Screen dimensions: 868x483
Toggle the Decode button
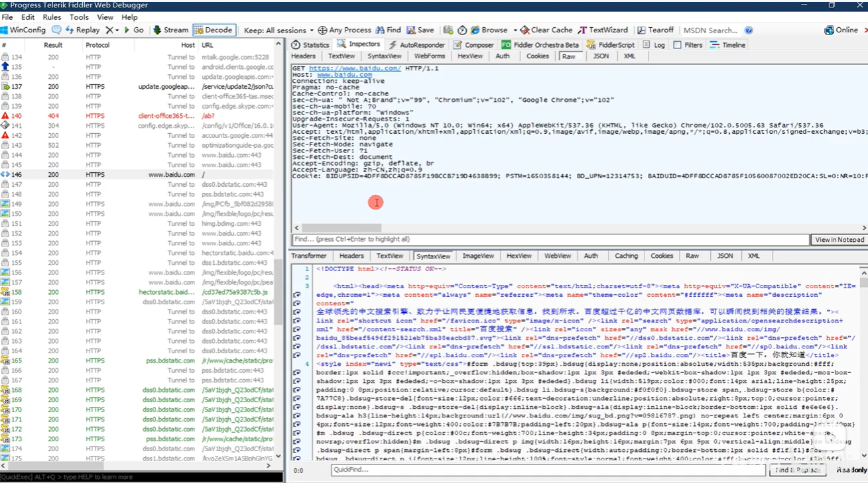(x=214, y=30)
